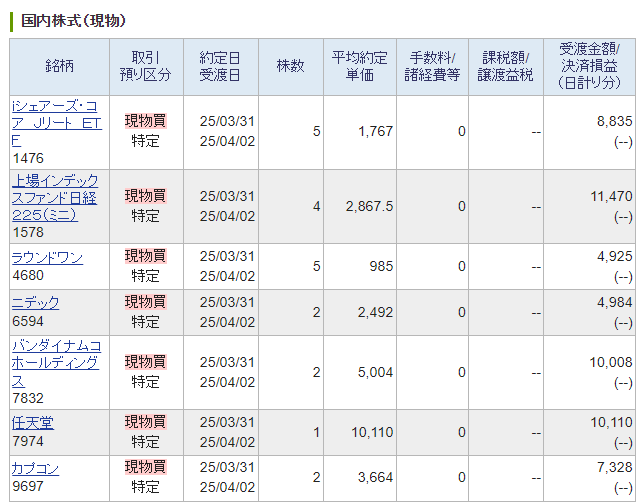The image size is (636, 503).
Task: Click settlement amount 8,835
Action: click(x=615, y=121)
